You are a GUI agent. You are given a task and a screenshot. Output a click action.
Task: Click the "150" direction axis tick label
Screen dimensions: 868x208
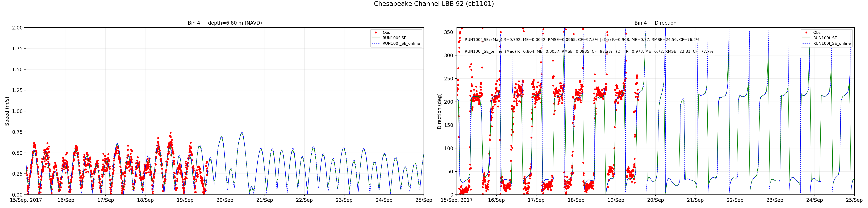tap(449, 125)
